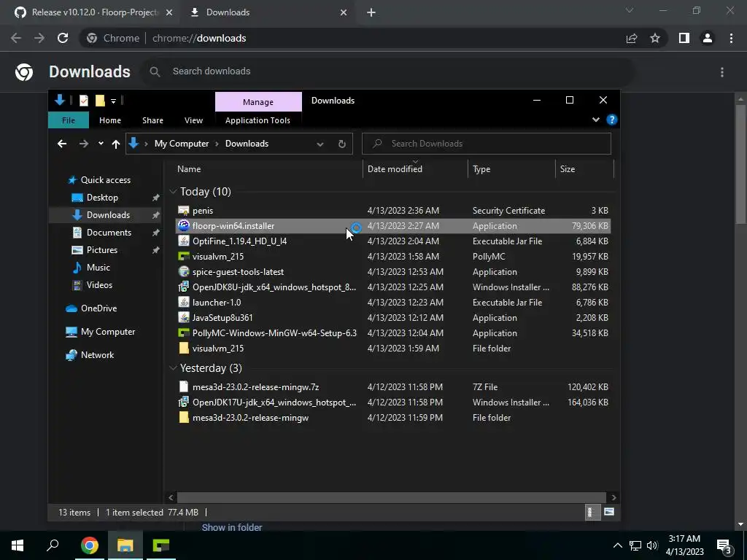Close the Release v10.12.0 Floorp tab

[169, 12]
